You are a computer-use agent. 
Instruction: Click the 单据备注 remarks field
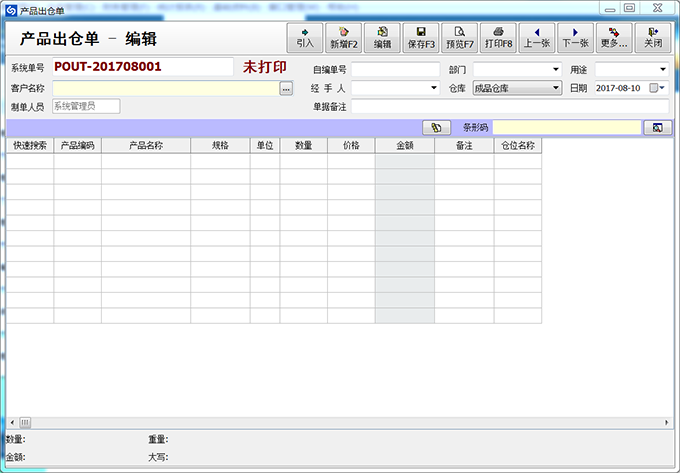tap(510, 107)
